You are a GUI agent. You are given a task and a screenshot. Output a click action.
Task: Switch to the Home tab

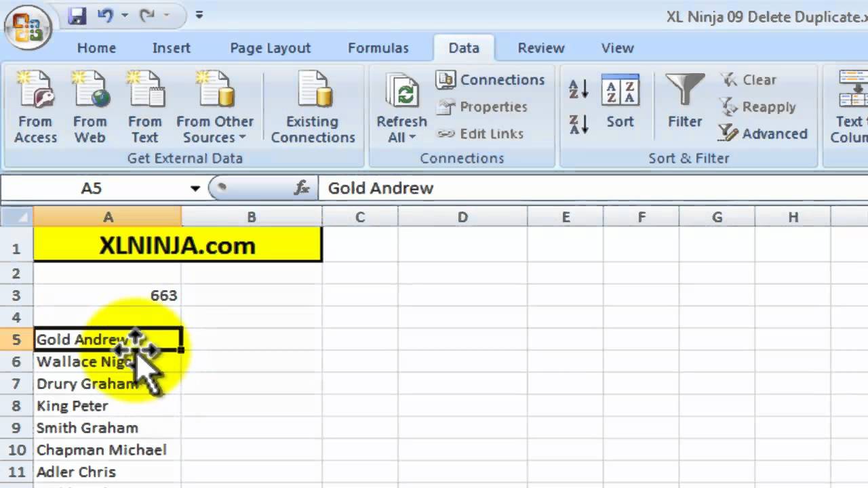[x=96, y=48]
